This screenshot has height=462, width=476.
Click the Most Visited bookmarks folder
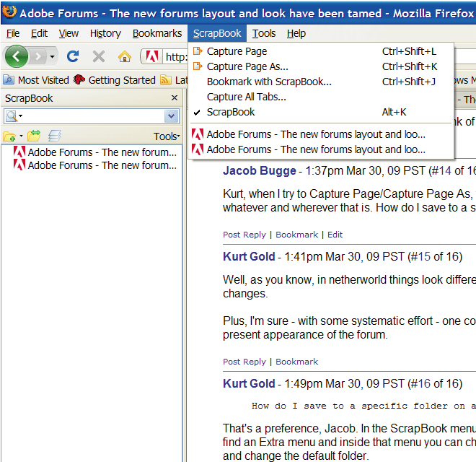point(37,80)
